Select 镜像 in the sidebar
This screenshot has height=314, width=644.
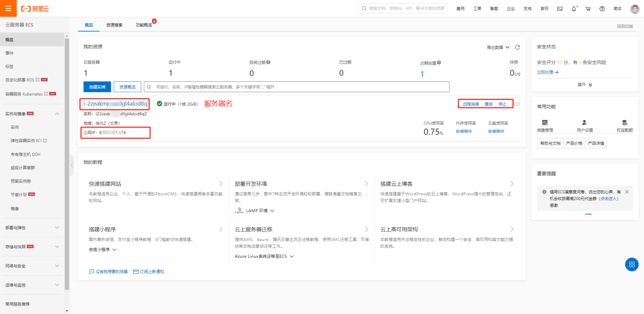tap(15, 209)
